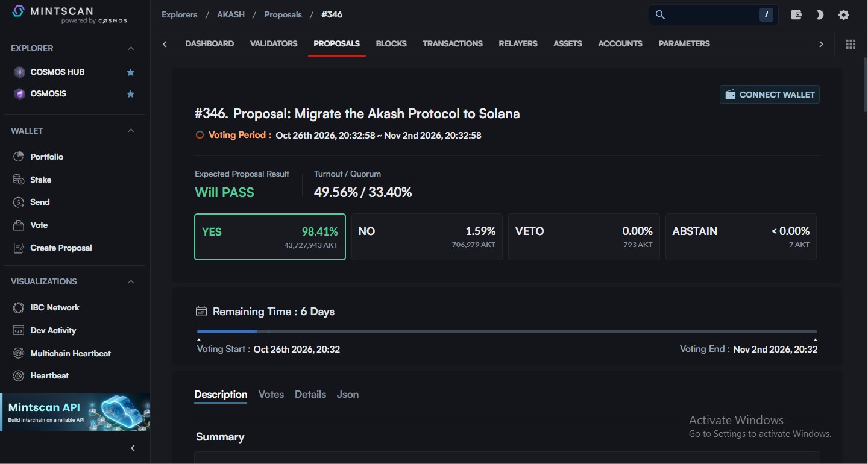Open the wallet icon in top bar
The height and width of the screenshot is (464, 868).
point(796,15)
